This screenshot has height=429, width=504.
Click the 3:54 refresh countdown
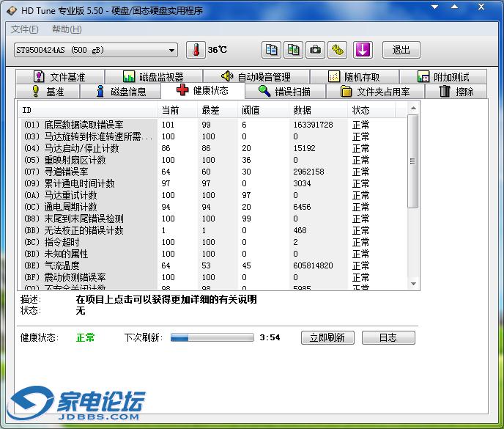[270, 337]
